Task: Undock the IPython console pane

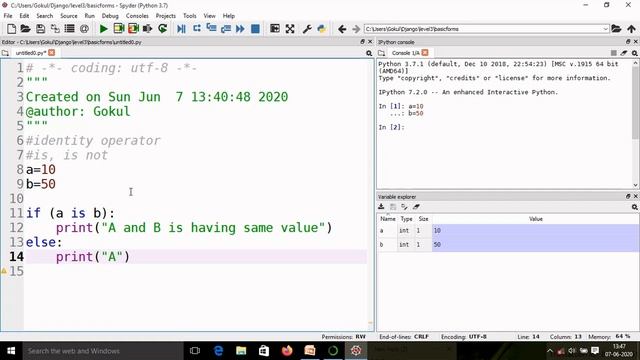Action: (628, 42)
